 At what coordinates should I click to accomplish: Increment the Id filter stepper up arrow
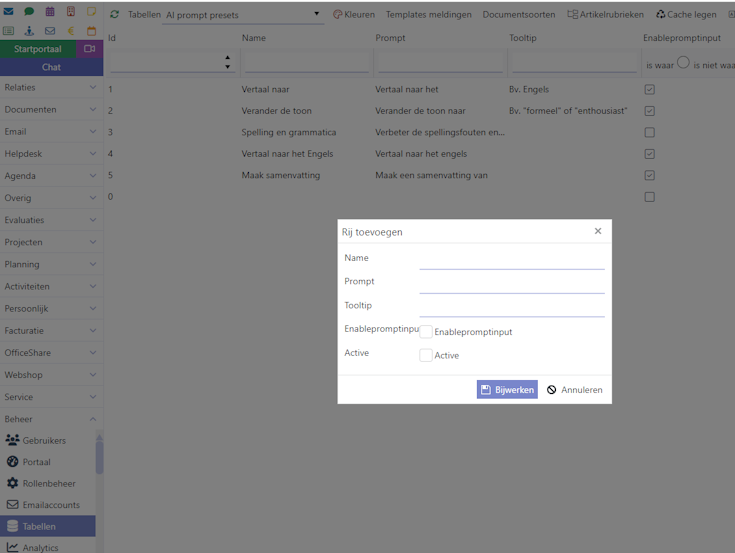(227, 58)
